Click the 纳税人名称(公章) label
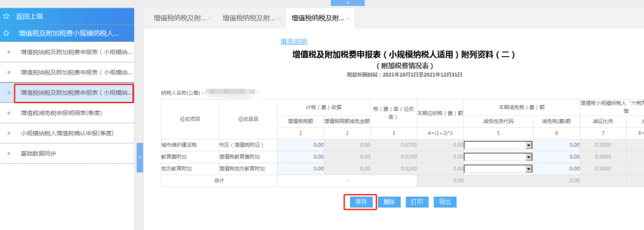This screenshot has height=230, width=644. pyautogui.click(x=183, y=93)
